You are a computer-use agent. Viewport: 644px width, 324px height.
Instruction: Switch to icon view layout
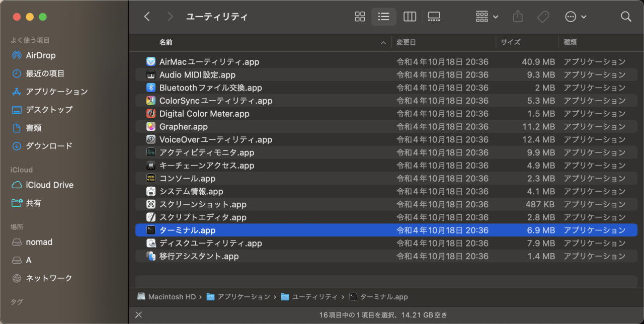click(359, 17)
